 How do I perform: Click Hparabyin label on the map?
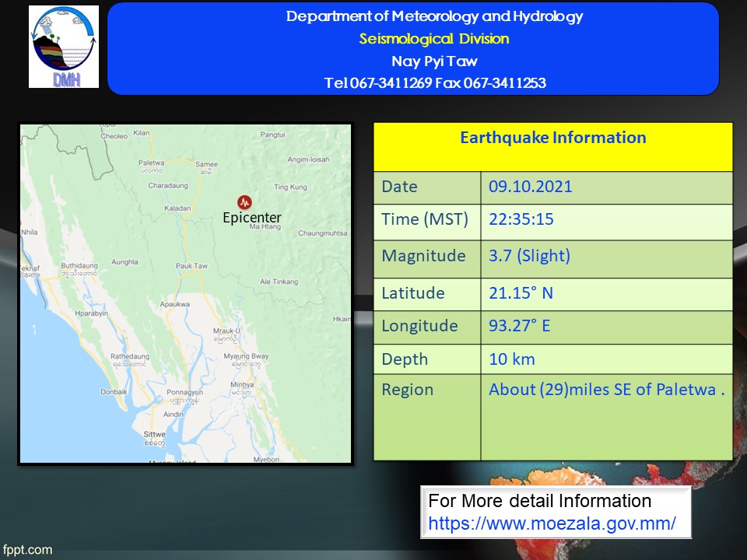pyautogui.click(x=92, y=313)
